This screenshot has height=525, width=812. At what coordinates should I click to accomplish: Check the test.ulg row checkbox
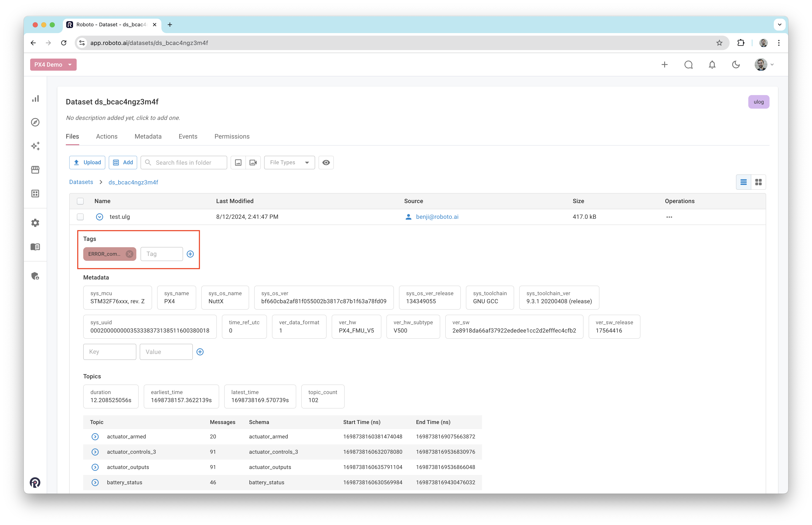click(80, 217)
